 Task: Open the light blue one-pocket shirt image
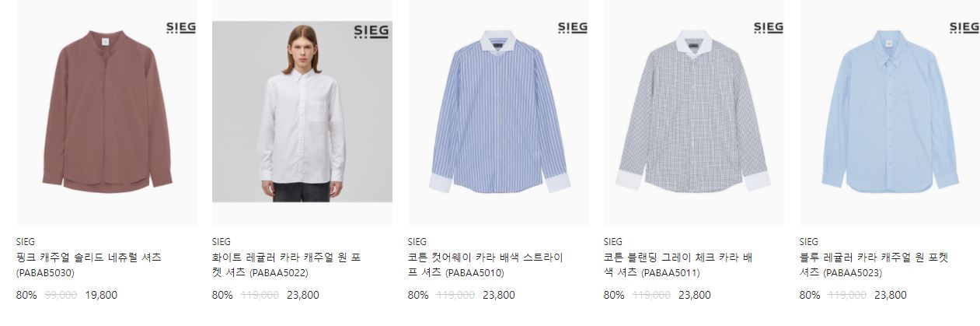coord(890,113)
